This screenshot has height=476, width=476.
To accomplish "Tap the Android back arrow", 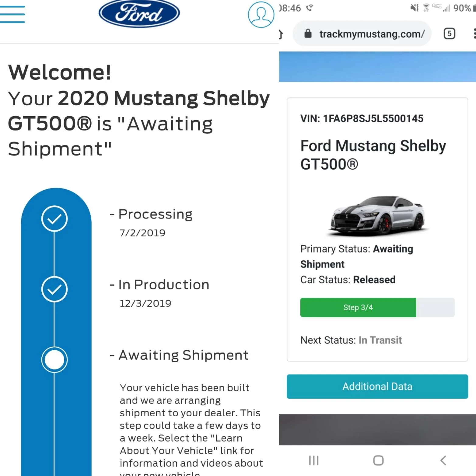I will pyautogui.click(x=443, y=460).
